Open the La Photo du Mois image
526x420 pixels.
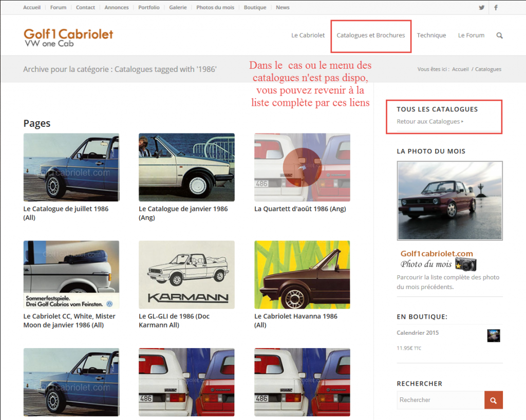click(450, 200)
